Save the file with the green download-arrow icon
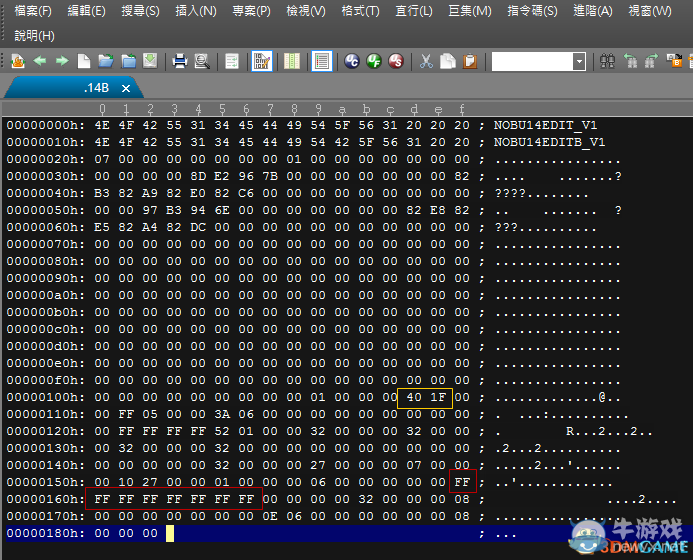 (x=150, y=61)
